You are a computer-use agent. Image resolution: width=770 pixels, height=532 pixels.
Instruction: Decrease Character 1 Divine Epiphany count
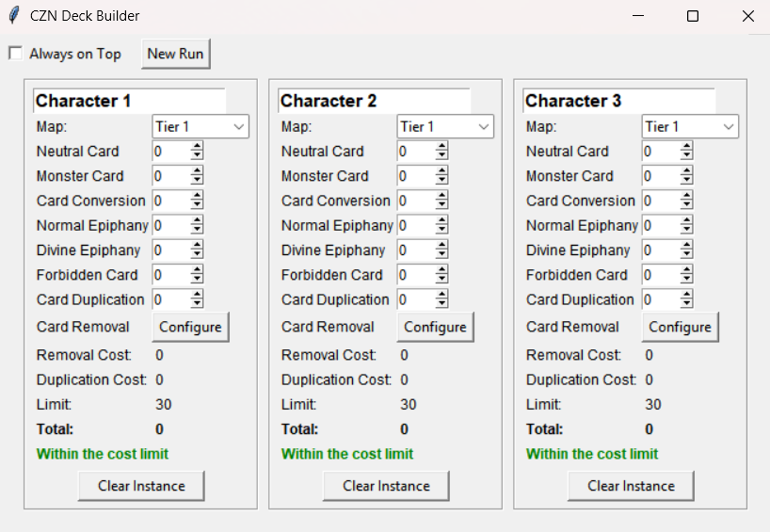click(x=197, y=255)
